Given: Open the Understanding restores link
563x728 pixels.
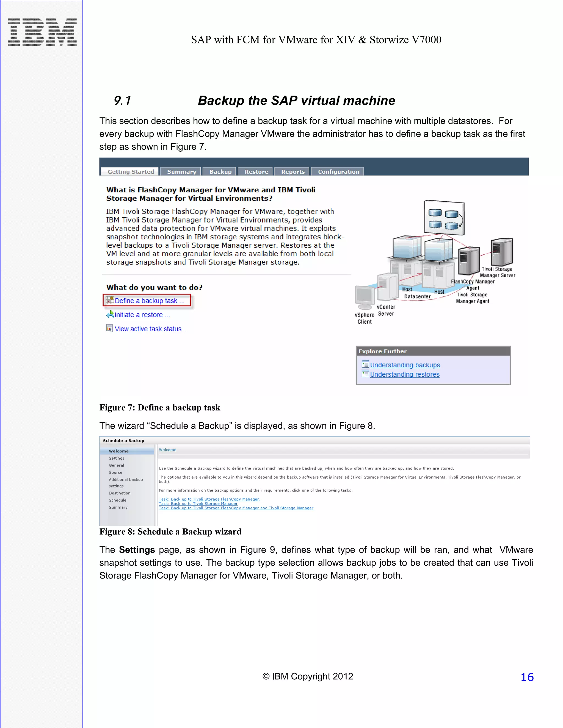Looking at the screenshot, I should 405,374.
